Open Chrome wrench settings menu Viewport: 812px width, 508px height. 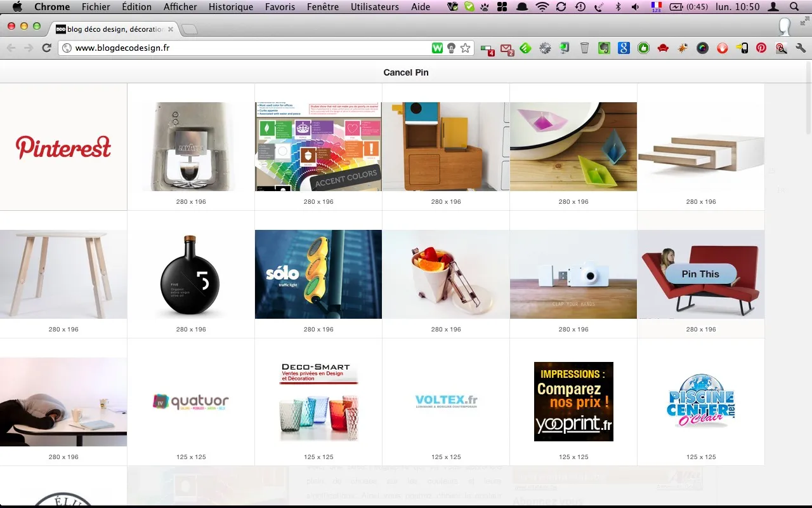point(801,48)
